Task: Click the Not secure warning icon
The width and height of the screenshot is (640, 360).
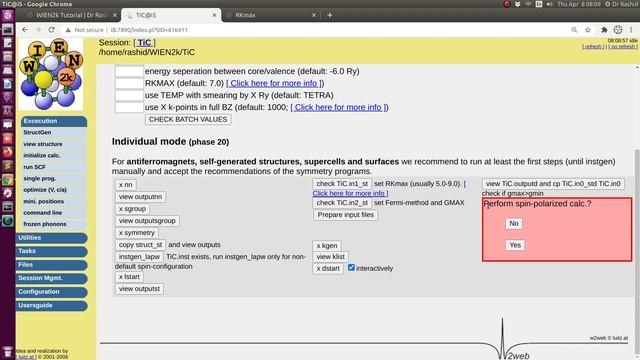Action: [68, 30]
